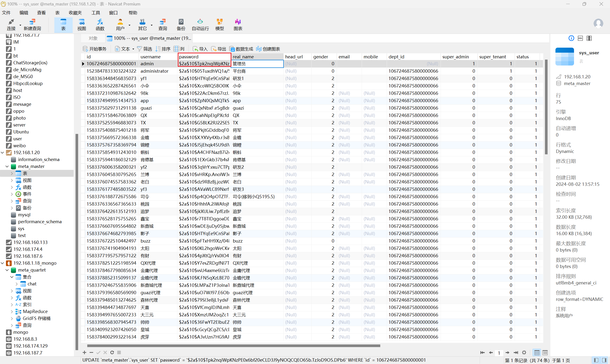
Task: Click the stop loading square icon
Action: (119, 353)
